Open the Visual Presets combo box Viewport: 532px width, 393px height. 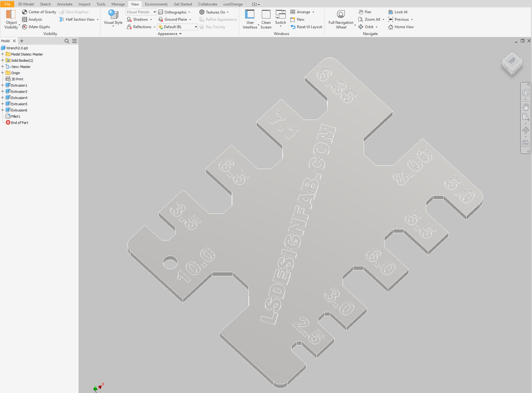(141, 12)
